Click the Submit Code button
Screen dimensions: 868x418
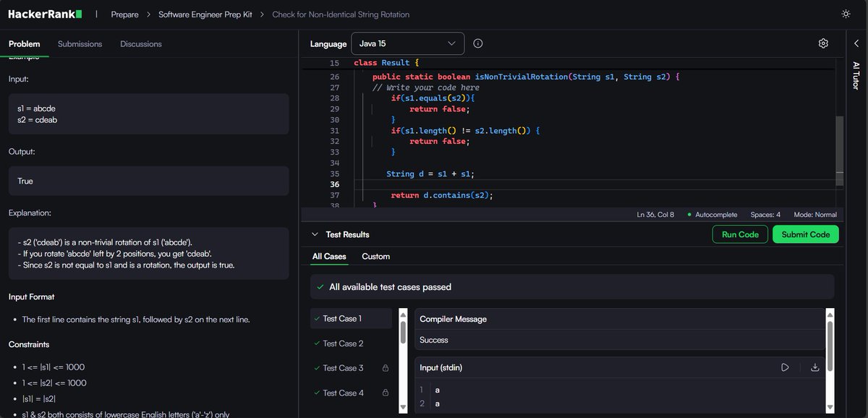tap(805, 234)
